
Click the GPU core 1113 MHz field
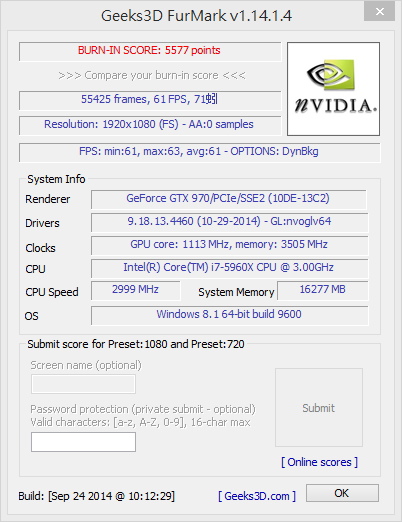[229, 245]
